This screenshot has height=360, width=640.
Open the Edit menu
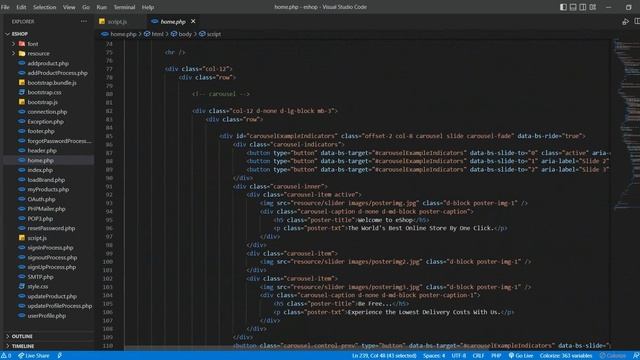[x=21, y=7]
